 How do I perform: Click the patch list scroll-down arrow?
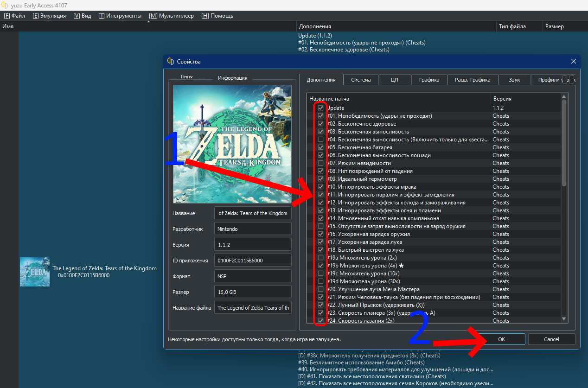(564, 319)
